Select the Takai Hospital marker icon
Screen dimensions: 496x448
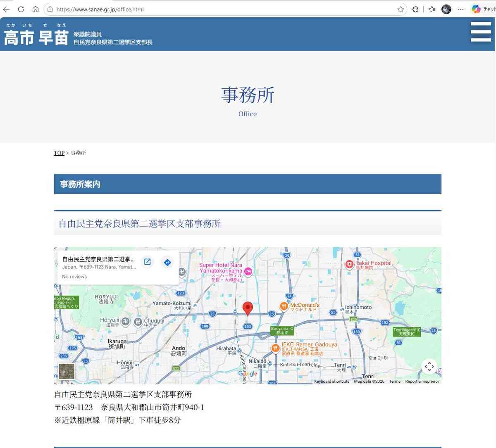tap(349, 264)
